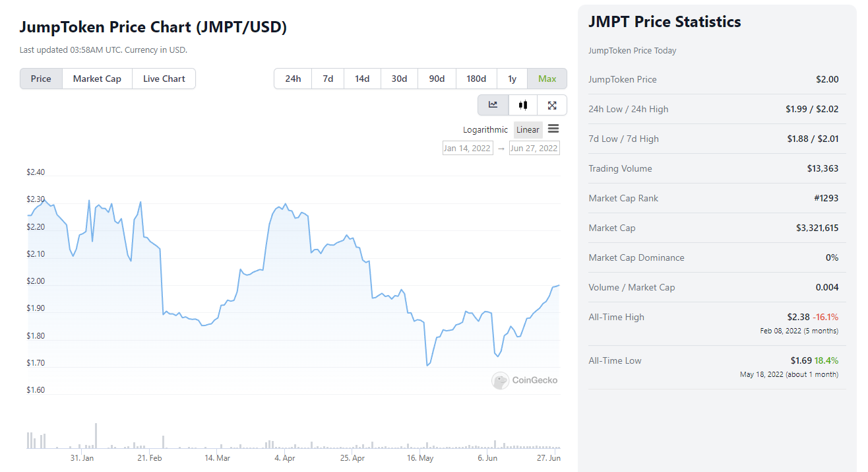The height and width of the screenshot is (472, 868).
Task: Edit end date Jun 27, 2022 field
Action: [x=534, y=148]
